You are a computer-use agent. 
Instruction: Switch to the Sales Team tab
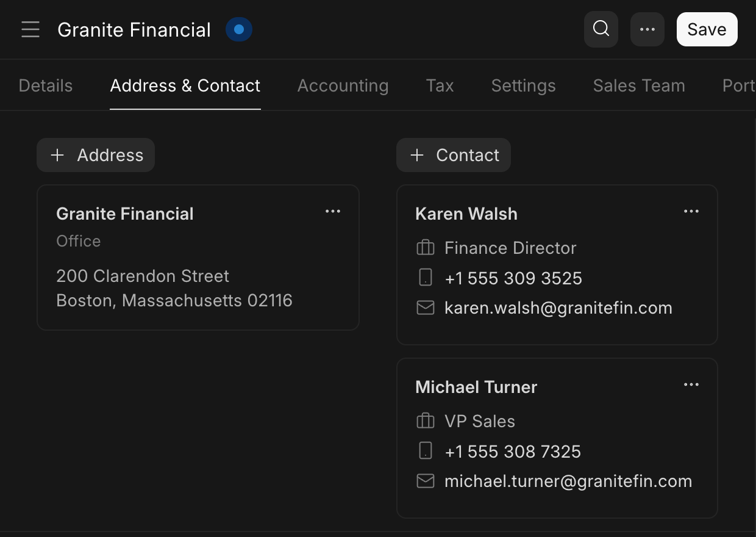[639, 85]
